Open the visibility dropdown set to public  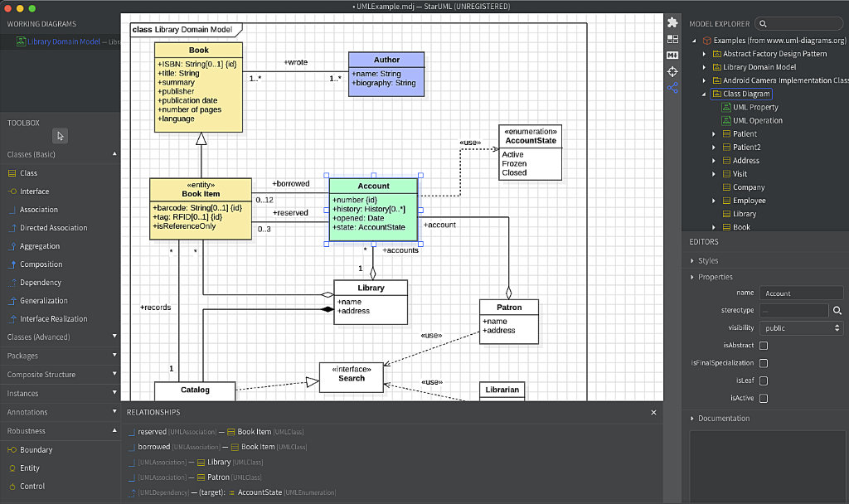pos(802,327)
